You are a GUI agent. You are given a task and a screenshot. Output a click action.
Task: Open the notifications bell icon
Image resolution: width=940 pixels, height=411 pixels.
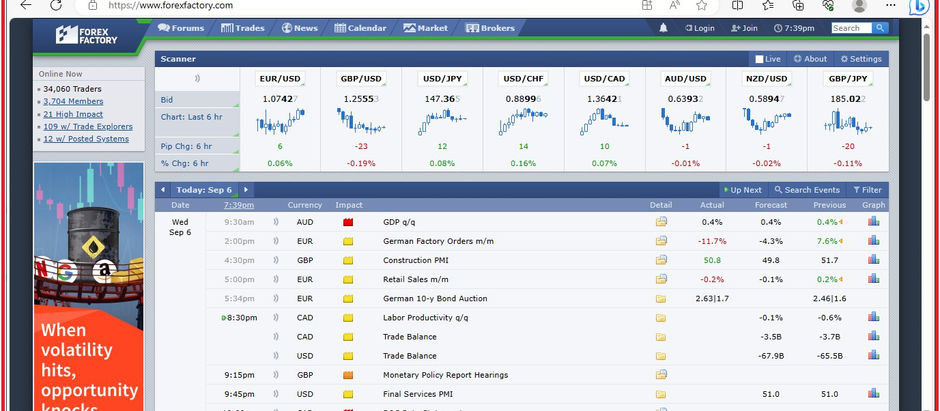[x=663, y=28]
